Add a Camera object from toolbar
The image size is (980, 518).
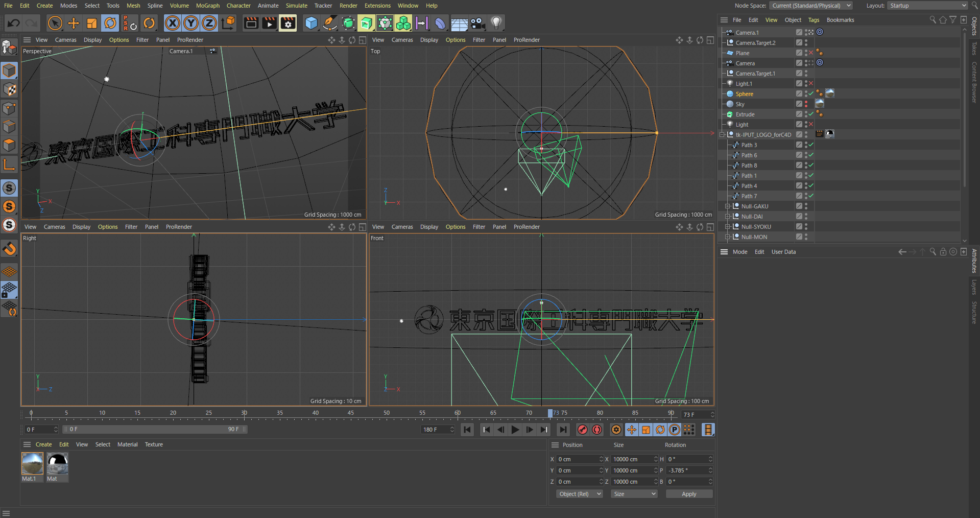[477, 23]
